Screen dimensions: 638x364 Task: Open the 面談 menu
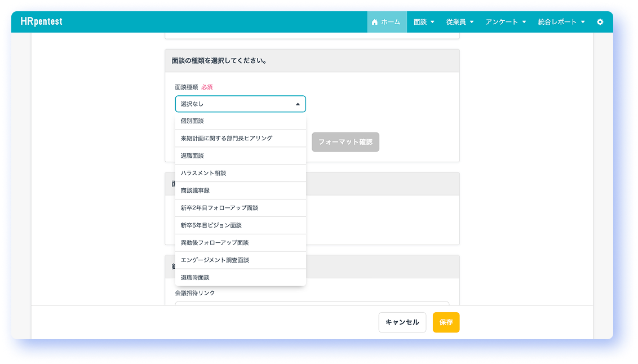[x=424, y=22]
